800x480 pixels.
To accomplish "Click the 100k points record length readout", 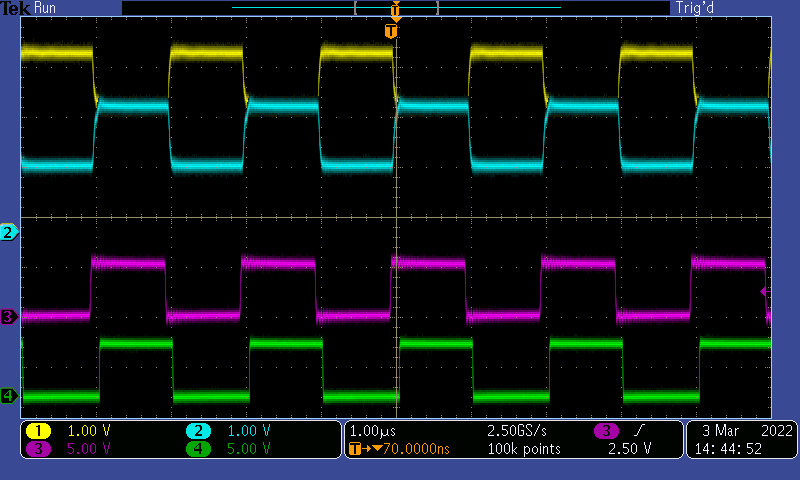I will pos(525,449).
